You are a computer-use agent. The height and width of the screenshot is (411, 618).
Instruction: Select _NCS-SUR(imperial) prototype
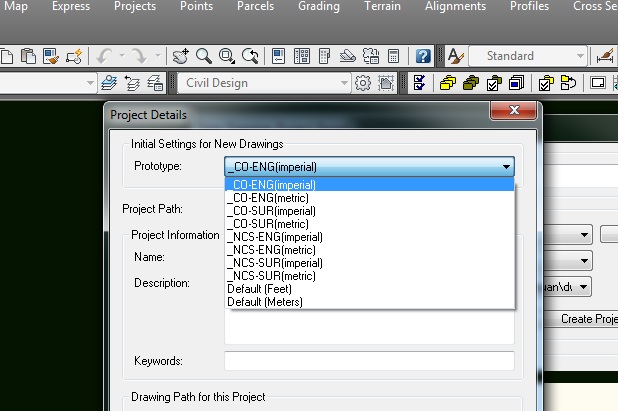370,263
